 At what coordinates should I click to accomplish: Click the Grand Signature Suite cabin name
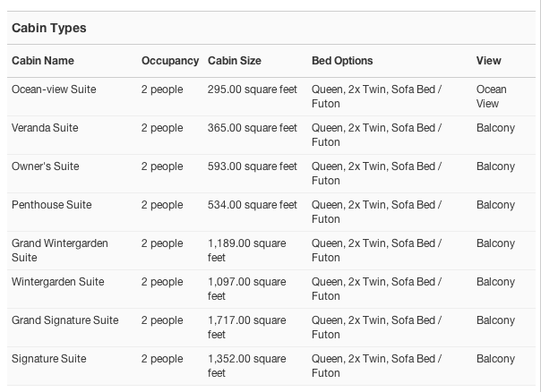coord(65,320)
